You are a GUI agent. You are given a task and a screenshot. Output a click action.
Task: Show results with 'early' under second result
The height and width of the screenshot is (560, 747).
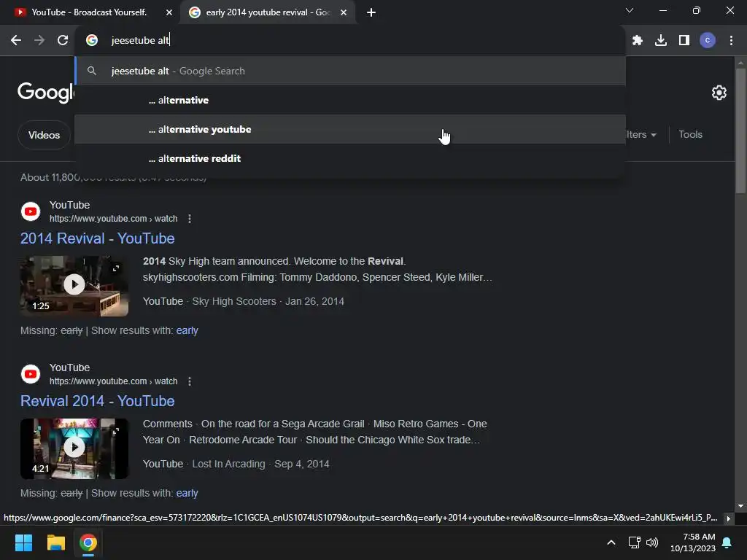(x=187, y=494)
